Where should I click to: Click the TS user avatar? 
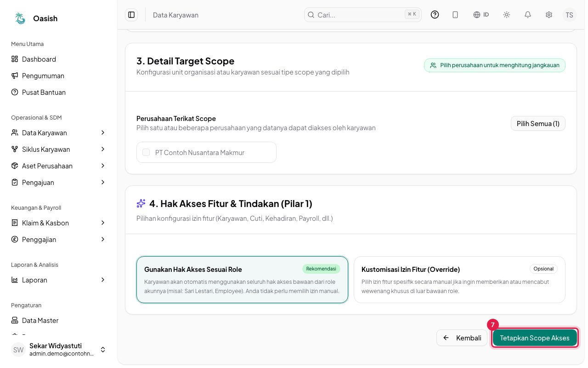point(569,15)
